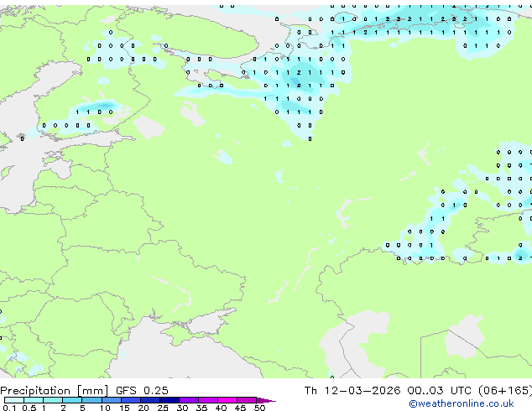
Task: Click the "Th 12-03-2026" forecast date text
Action: tap(352, 391)
